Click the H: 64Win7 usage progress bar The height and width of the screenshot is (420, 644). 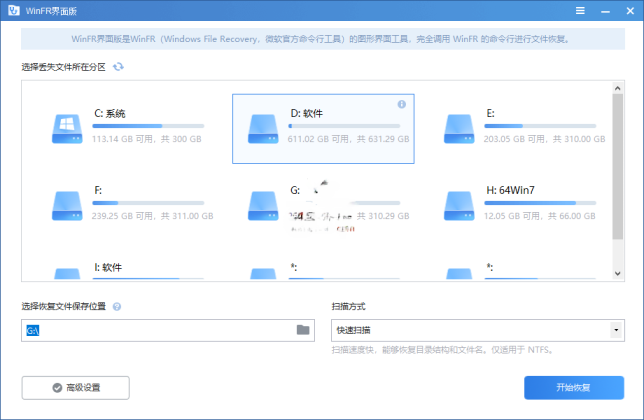point(540,203)
